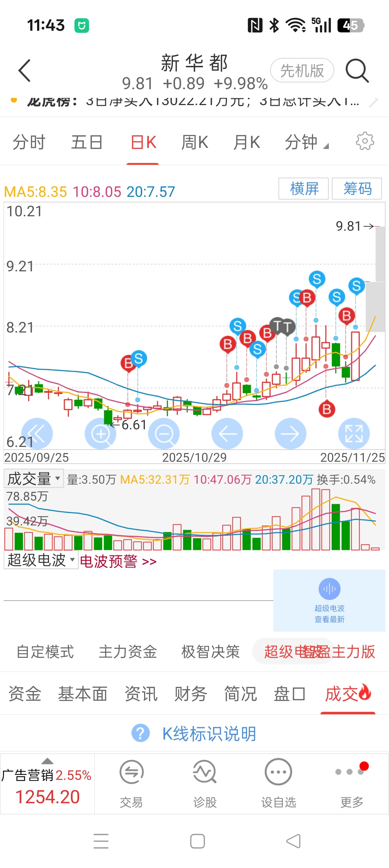Image resolution: width=389 pixels, height=868 pixels.
Task: Zoom in the K-line chart
Action: pos(100,434)
